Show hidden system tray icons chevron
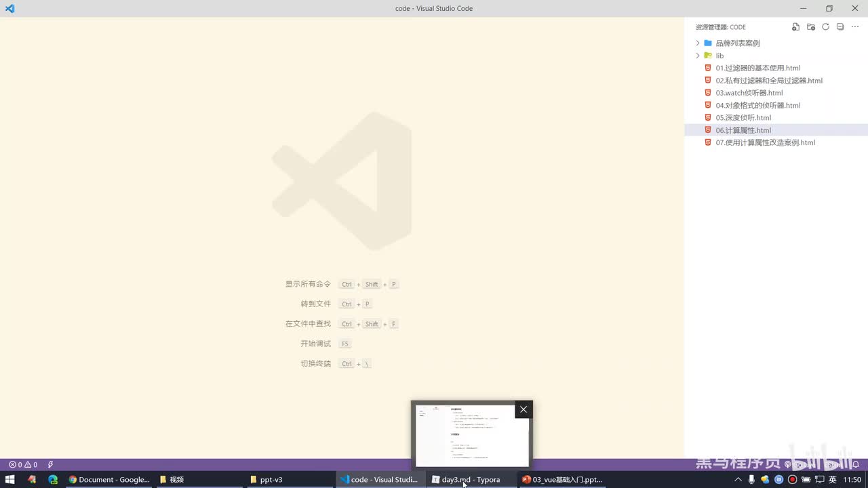Image resolution: width=868 pixels, height=488 pixels. pos(738,479)
